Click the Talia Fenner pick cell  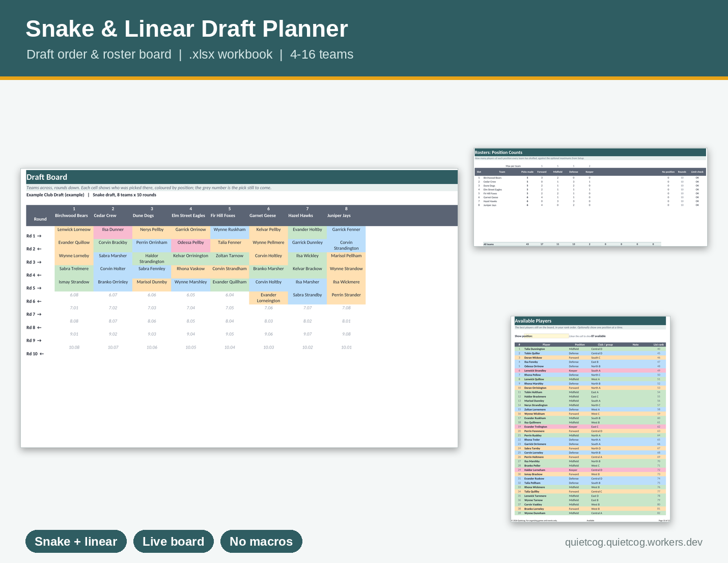coord(230,246)
